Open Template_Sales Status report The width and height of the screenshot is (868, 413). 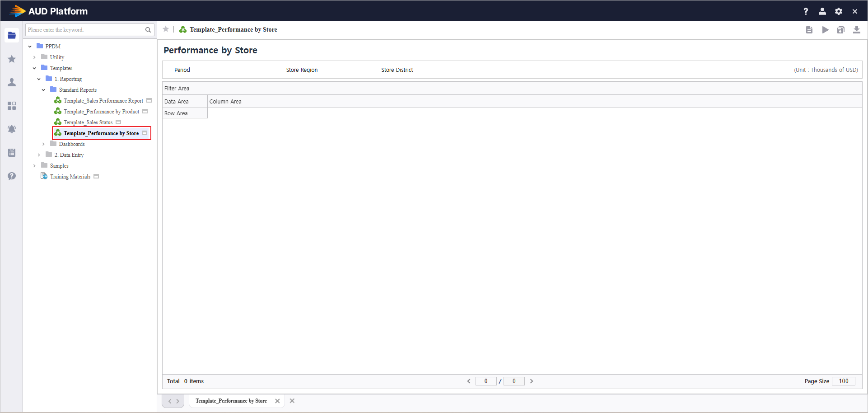click(88, 122)
